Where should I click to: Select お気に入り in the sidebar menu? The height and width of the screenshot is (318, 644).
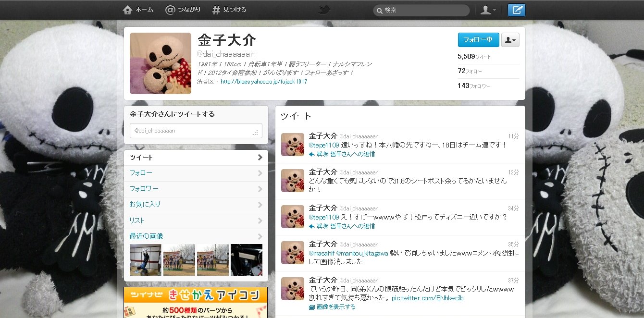click(x=145, y=205)
